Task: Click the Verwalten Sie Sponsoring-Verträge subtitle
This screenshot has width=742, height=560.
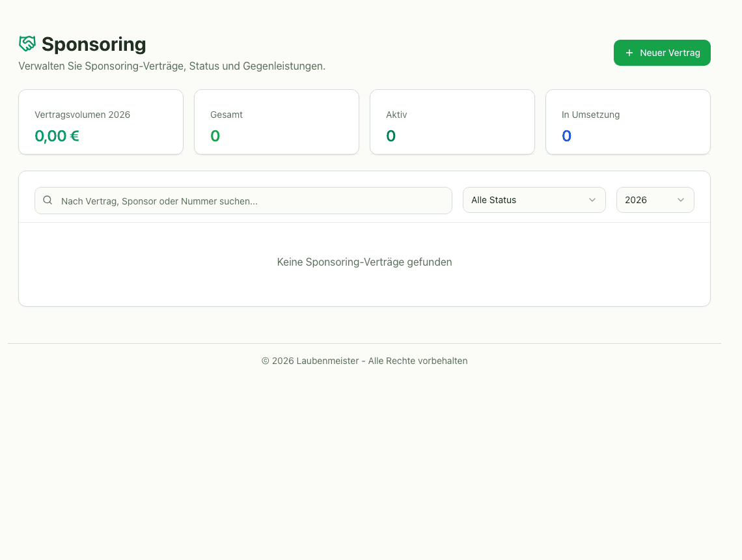Action: [x=172, y=66]
